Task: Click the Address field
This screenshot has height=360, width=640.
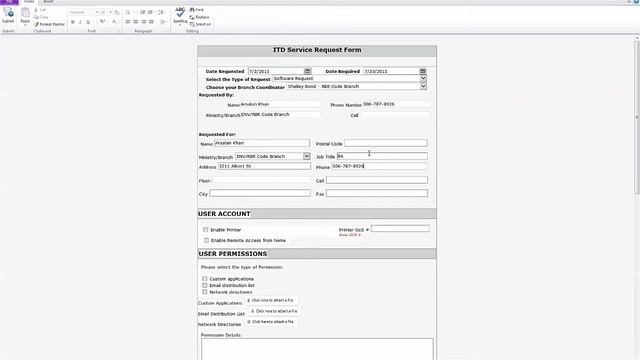Action: 264,166
